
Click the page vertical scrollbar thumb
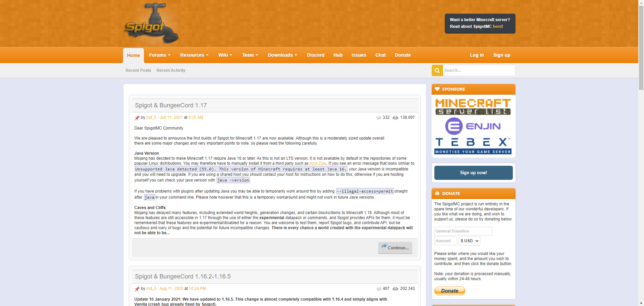[641, 47]
